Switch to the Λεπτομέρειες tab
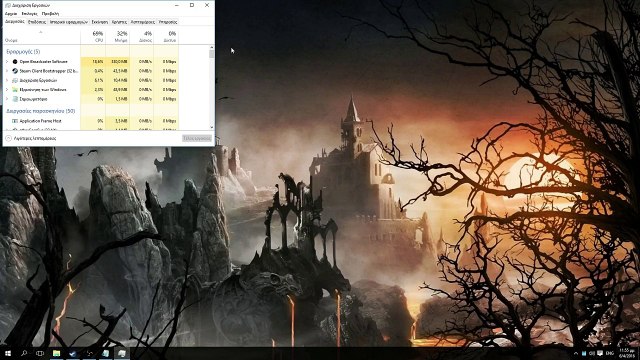This screenshot has width=640, height=360. pyautogui.click(x=143, y=22)
